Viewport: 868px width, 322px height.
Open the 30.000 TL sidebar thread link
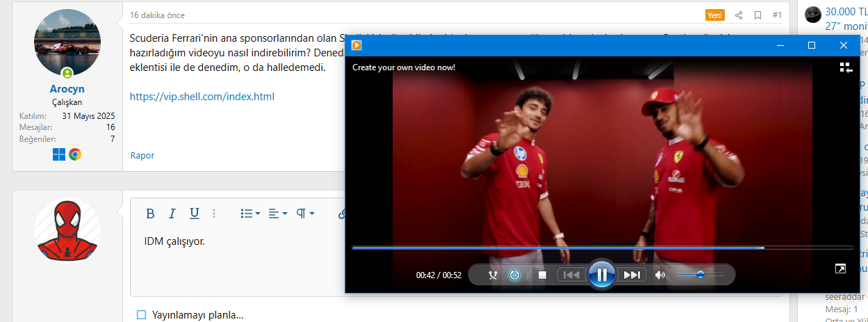[x=846, y=12]
